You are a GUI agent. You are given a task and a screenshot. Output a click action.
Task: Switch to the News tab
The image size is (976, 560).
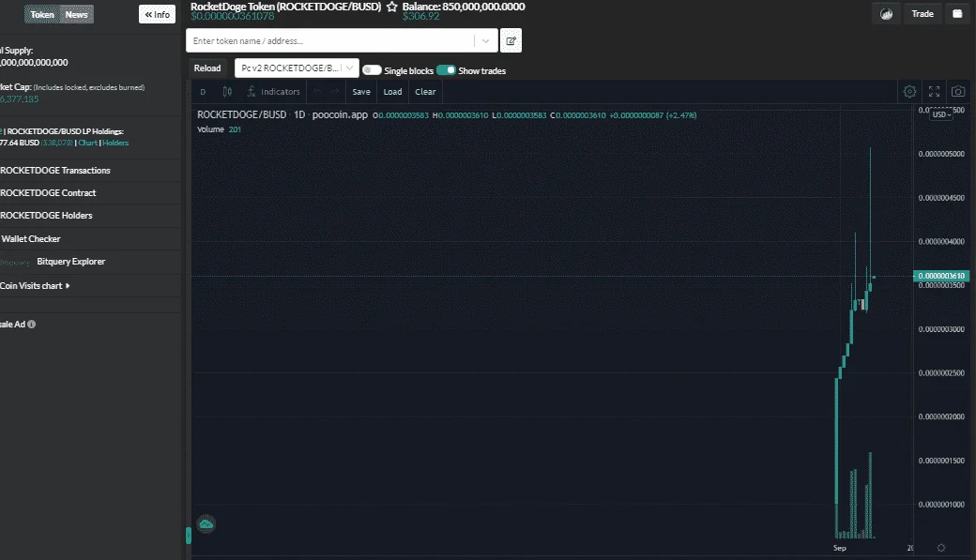(x=77, y=14)
